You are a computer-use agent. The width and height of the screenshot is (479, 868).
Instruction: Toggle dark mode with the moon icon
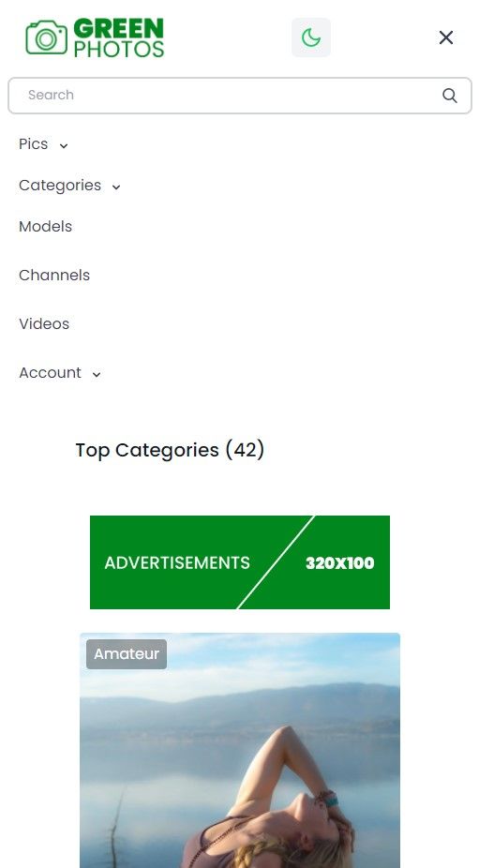pyautogui.click(x=311, y=37)
